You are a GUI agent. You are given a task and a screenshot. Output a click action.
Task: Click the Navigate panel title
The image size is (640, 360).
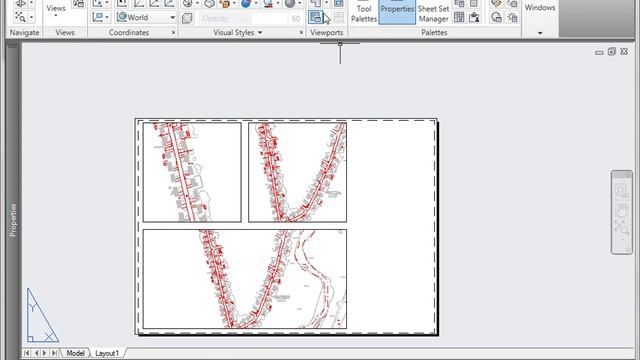tap(24, 32)
